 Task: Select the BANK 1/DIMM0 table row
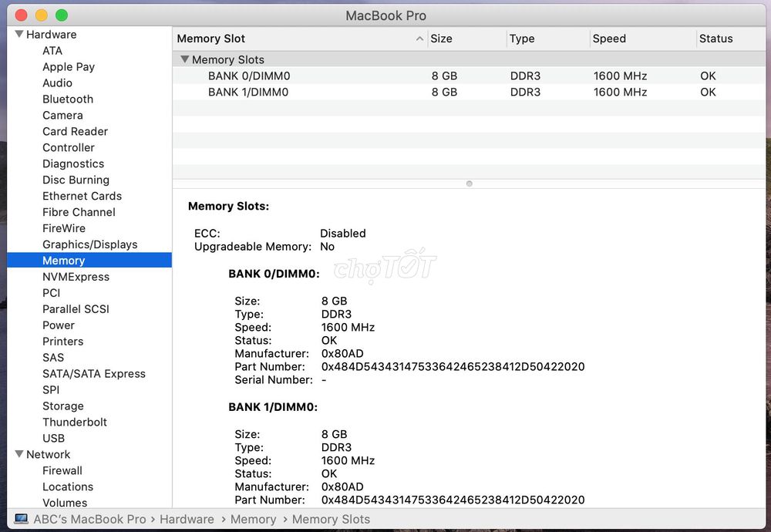point(469,92)
